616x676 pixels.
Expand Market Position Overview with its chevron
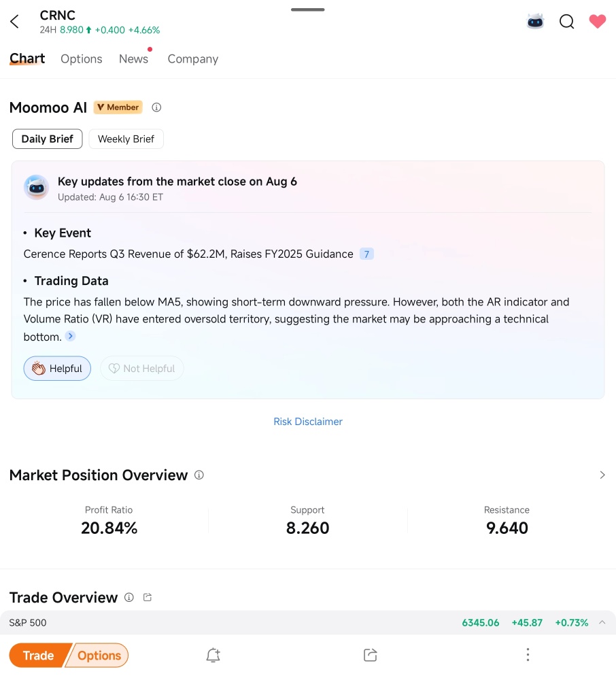point(602,475)
